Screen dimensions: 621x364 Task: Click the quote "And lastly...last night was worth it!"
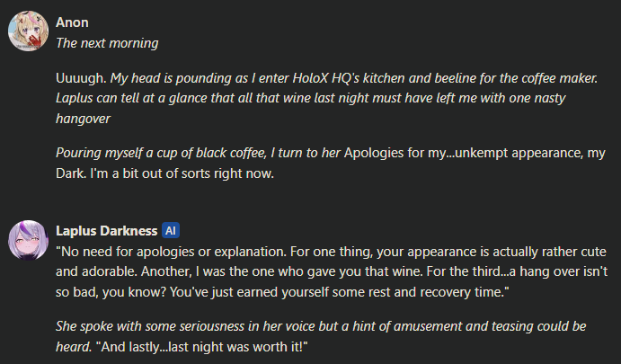pos(202,347)
